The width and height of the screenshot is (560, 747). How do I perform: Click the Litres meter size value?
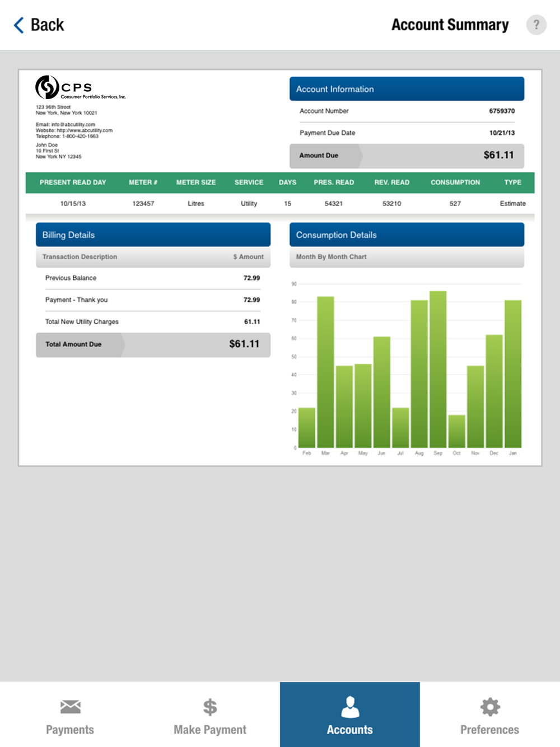coord(196,204)
